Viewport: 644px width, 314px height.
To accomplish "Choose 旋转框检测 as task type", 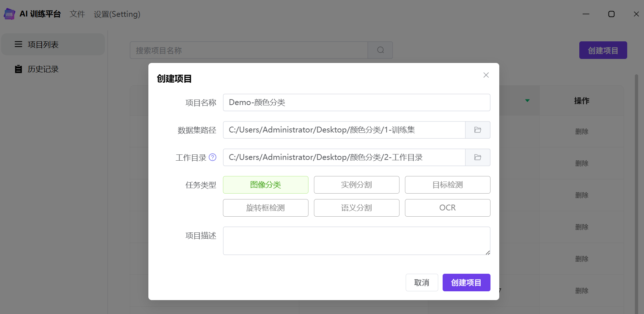I will (x=265, y=208).
